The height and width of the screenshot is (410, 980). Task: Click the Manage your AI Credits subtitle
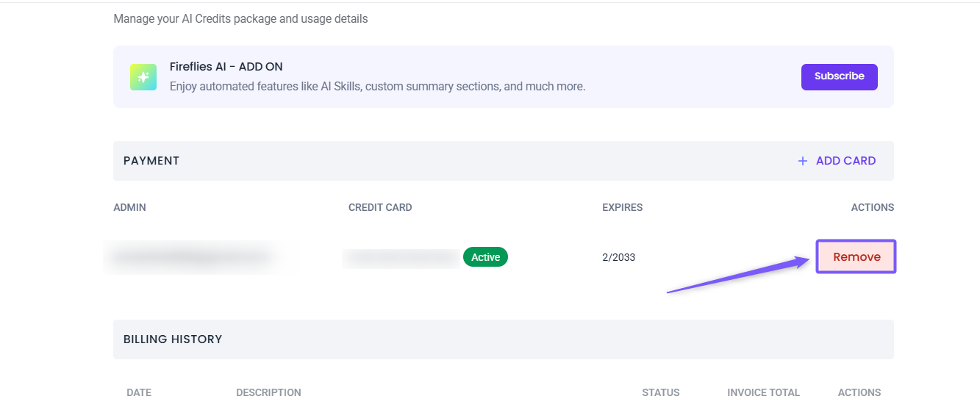pyautogui.click(x=240, y=19)
